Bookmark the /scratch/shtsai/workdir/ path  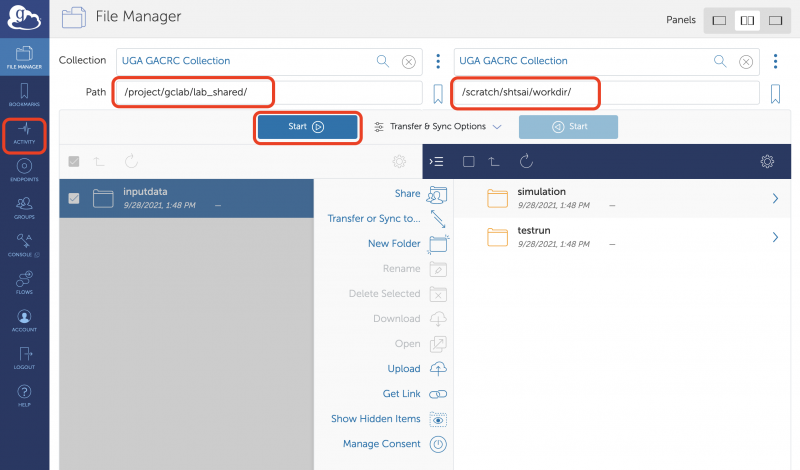coord(775,93)
